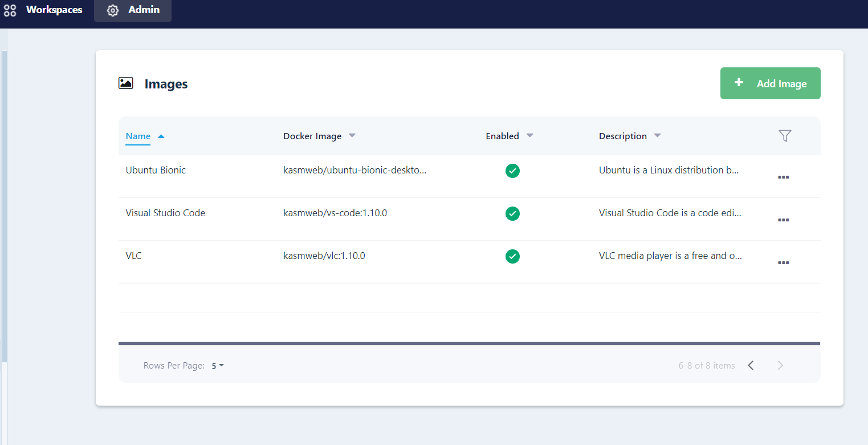
Task: Click the plus icon on Add Image button
Action: pyautogui.click(x=739, y=83)
